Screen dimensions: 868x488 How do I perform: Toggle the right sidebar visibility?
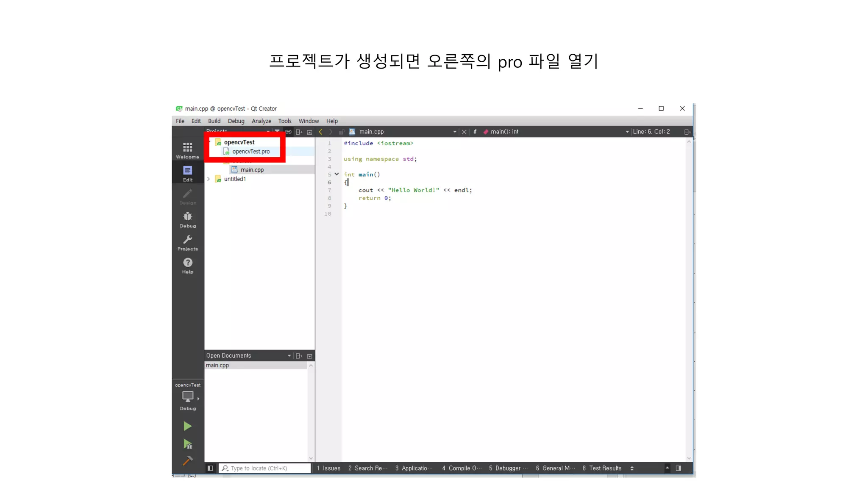[678, 468]
